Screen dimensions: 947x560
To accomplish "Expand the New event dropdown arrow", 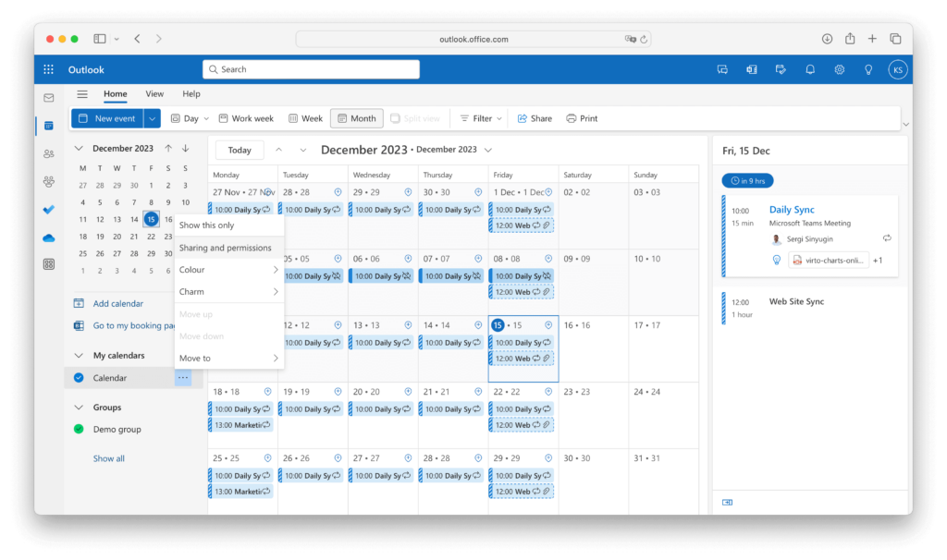I will 152,118.
